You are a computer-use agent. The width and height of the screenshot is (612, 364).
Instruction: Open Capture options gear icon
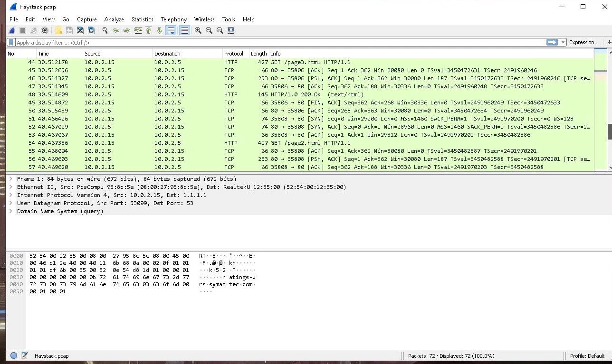coord(45,30)
